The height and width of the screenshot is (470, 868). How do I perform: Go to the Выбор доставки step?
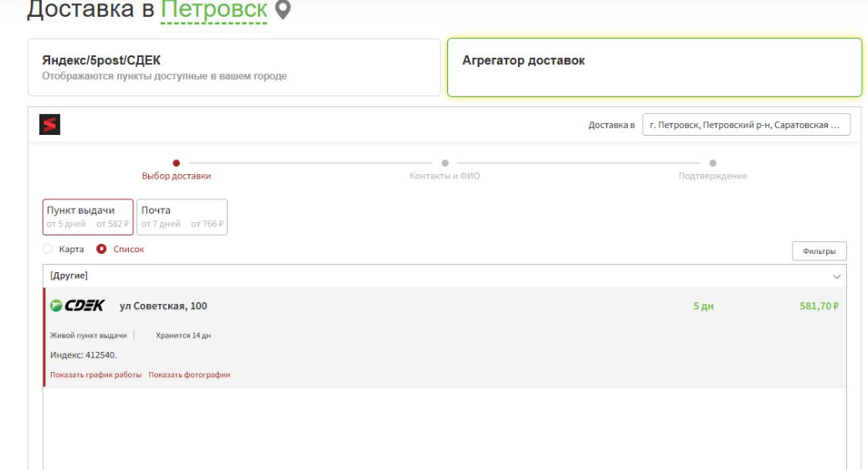tap(176, 169)
